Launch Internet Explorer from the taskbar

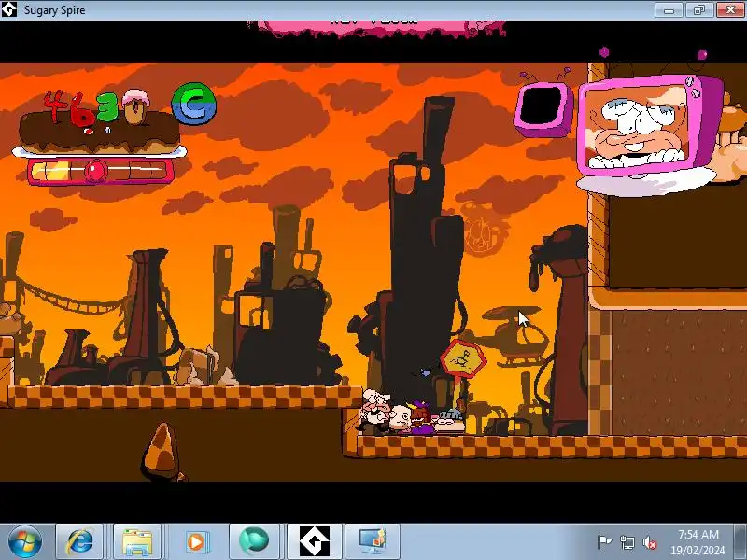[79, 542]
